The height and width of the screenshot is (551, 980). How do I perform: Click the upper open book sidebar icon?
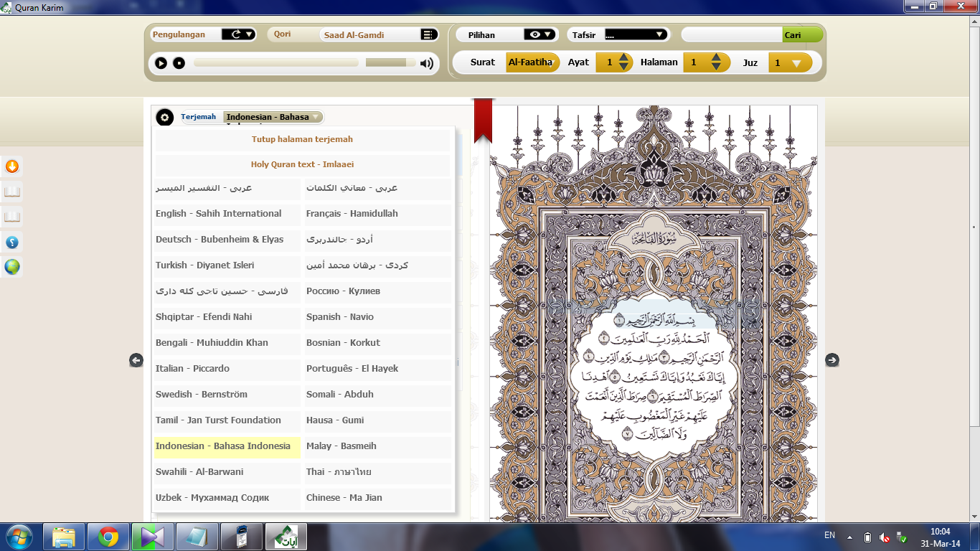[x=12, y=192]
